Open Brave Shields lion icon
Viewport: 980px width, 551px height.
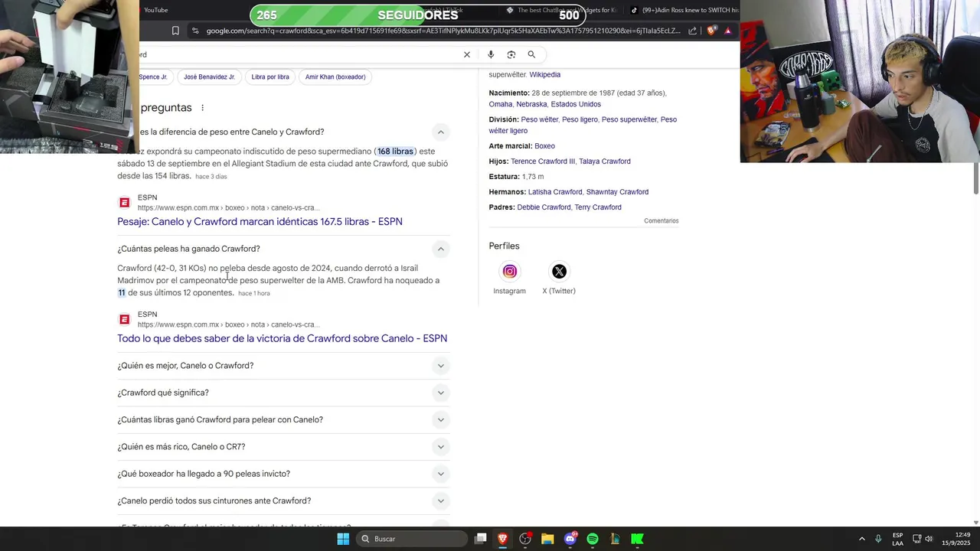coord(711,31)
